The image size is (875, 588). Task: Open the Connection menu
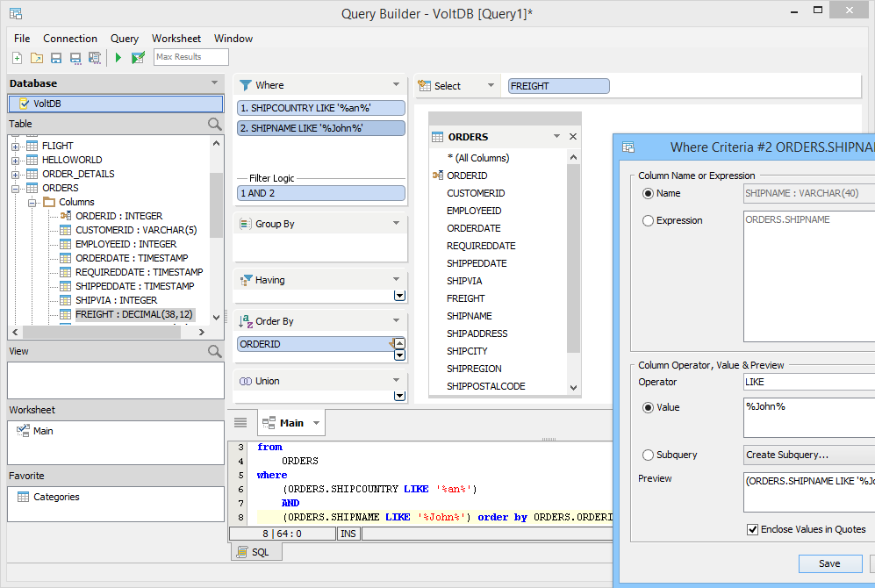pyautogui.click(x=70, y=39)
